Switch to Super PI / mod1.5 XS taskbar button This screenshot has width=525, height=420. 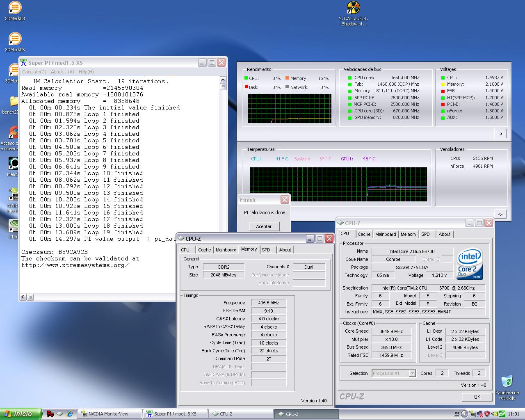point(175,414)
